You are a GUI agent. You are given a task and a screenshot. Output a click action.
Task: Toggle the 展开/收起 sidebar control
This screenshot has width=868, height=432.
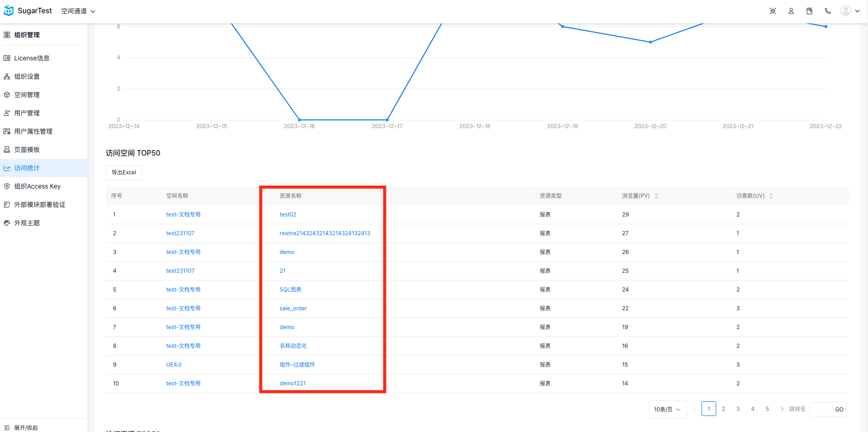[21, 427]
